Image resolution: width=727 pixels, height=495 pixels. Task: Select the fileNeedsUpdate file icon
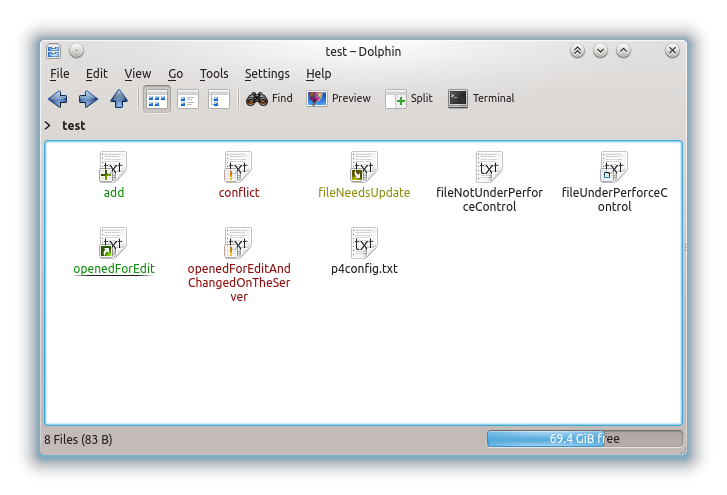[x=364, y=167]
